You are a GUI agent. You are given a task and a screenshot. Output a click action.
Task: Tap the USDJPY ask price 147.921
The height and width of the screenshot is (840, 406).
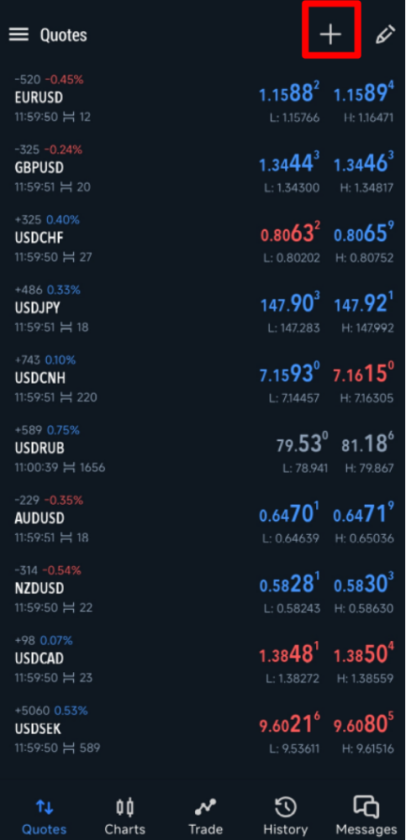point(364,305)
